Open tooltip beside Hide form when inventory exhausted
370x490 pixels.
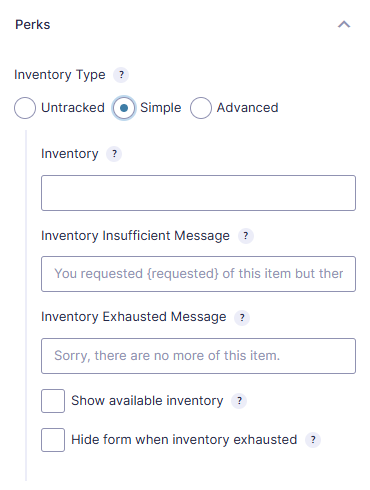[x=313, y=440]
